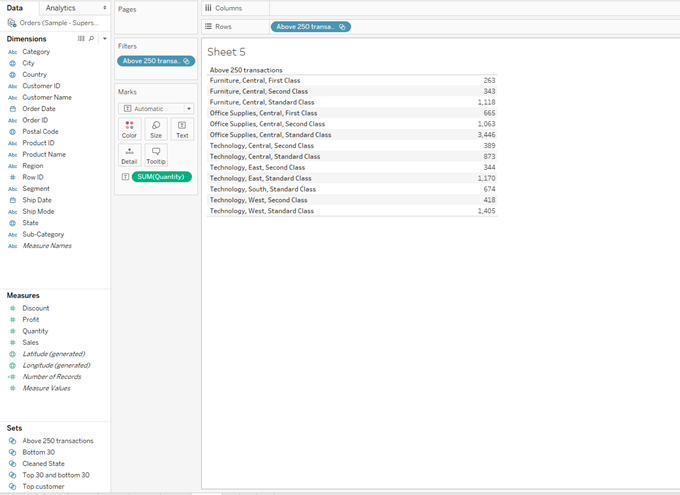The image size is (680, 495).
Task: Click the text icon beside SUM(Quantity) pill
Action: point(125,177)
